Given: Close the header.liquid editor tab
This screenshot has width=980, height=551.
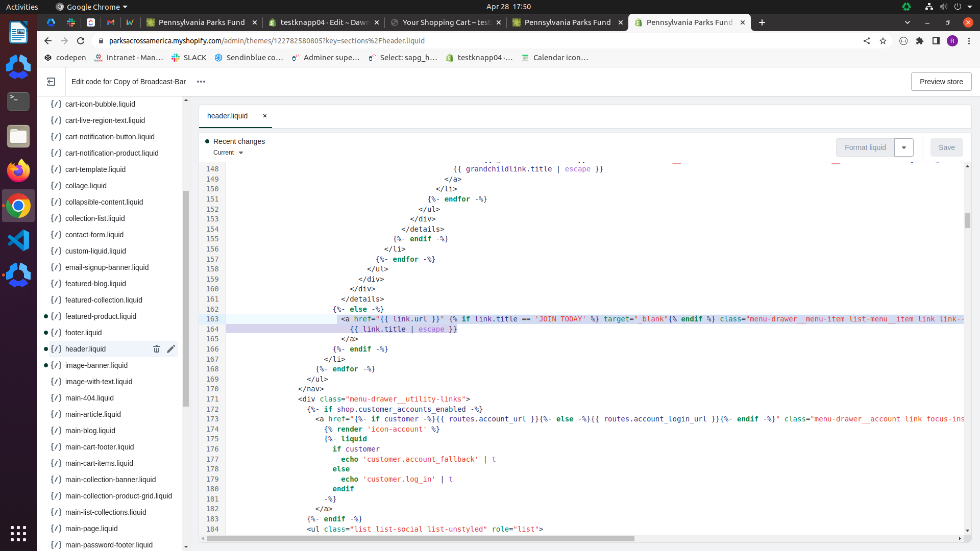Looking at the screenshot, I should coord(265,116).
